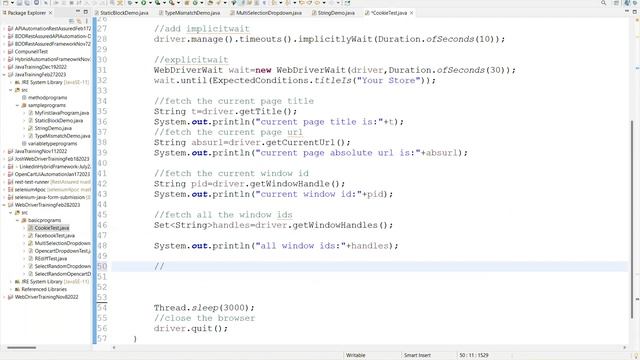Maximize the Package Explorer view
Image resolution: width=640 pixels, height=360 pixels.
[x=86, y=12]
